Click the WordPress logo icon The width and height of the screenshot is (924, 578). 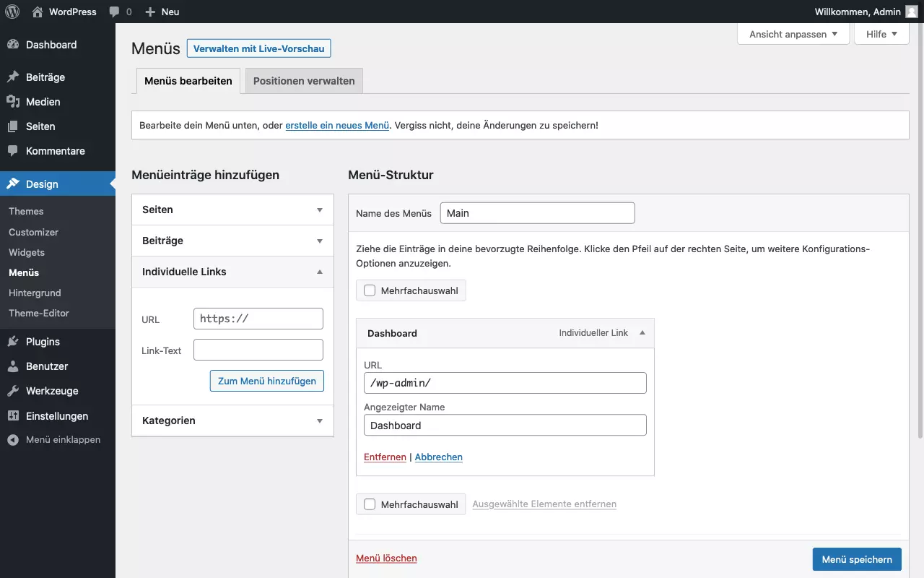pos(12,12)
